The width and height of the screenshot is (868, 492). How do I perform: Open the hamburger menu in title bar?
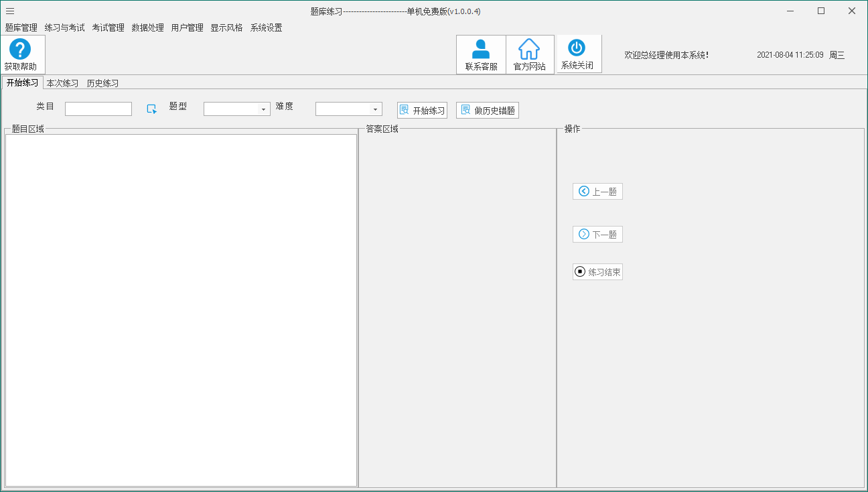[10, 11]
